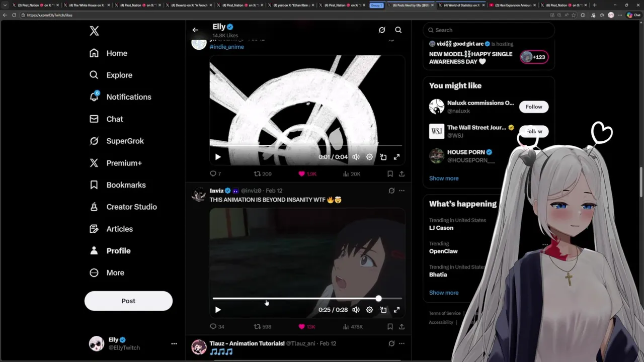Screen dimensions: 644x362
Task: Click the back arrow beside Elly
Action: pos(195,30)
